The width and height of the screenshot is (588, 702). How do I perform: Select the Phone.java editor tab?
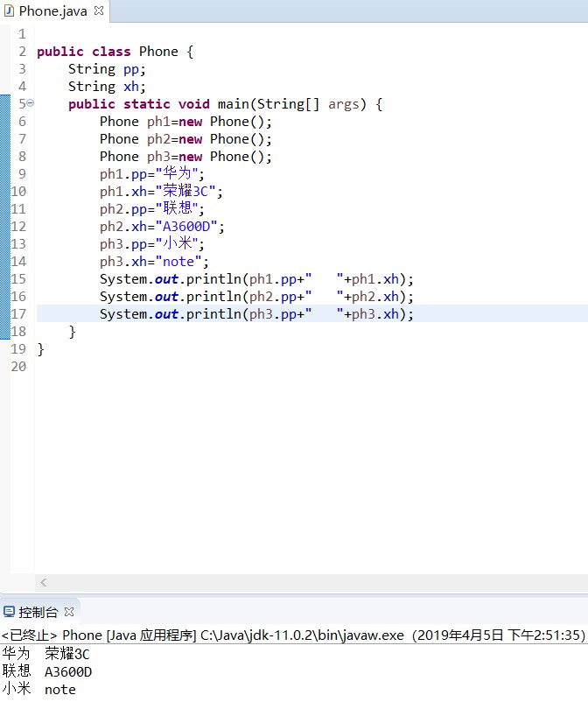coord(53,11)
